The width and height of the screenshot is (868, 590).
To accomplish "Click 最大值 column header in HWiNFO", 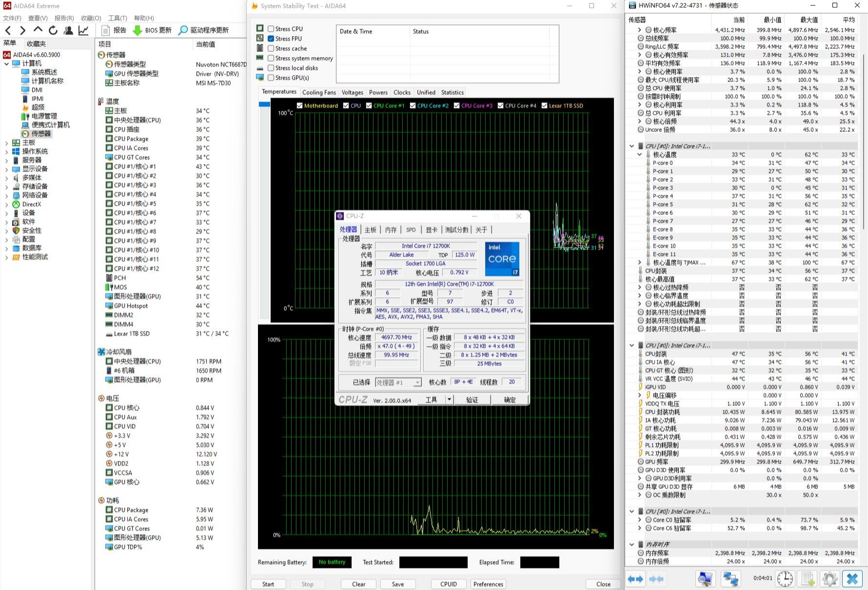I will coord(809,20).
